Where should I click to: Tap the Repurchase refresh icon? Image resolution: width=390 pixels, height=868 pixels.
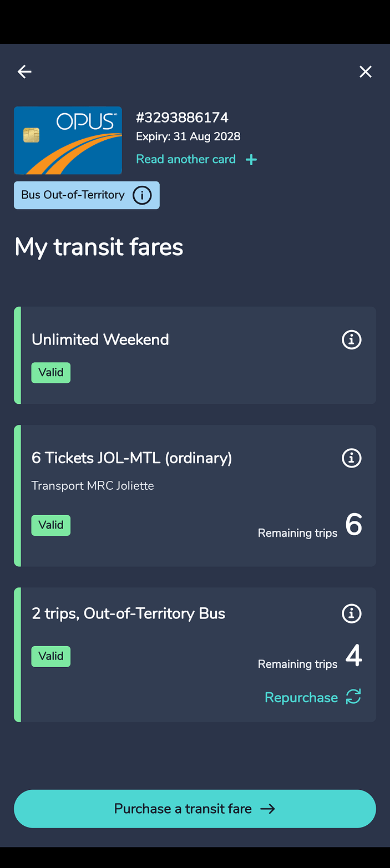pyautogui.click(x=353, y=697)
